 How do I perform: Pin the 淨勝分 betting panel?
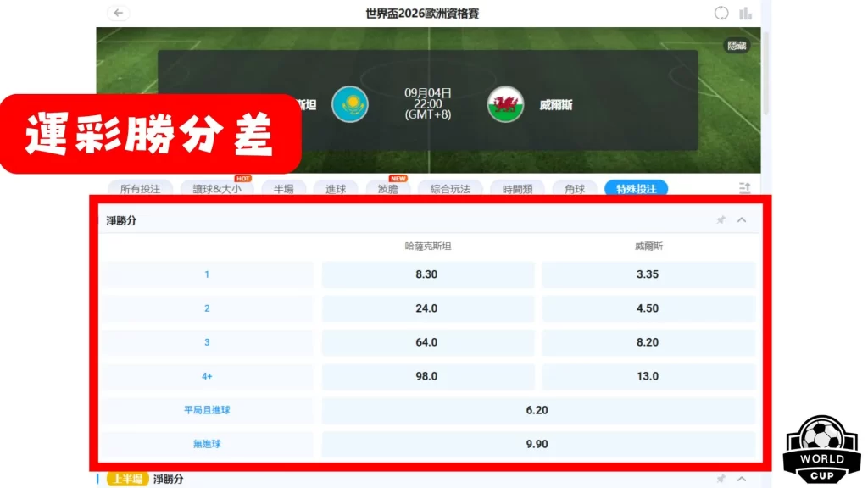(x=721, y=219)
